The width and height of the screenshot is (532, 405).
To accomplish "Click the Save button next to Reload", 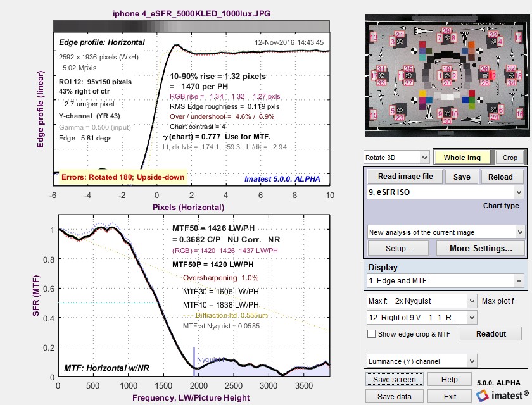I will pyautogui.click(x=462, y=177).
